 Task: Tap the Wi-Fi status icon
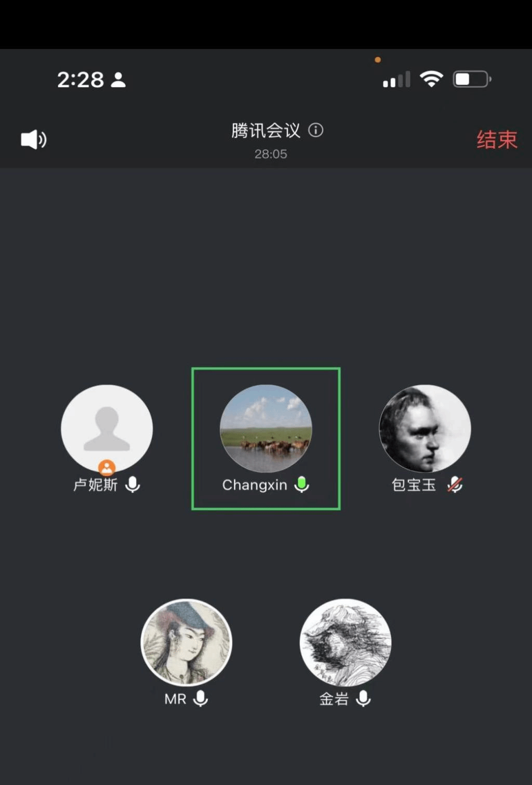point(431,79)
